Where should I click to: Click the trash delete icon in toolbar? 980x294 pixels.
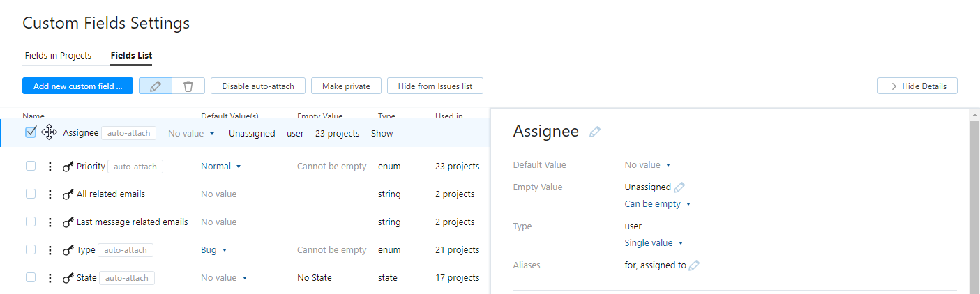click(188, 86)
